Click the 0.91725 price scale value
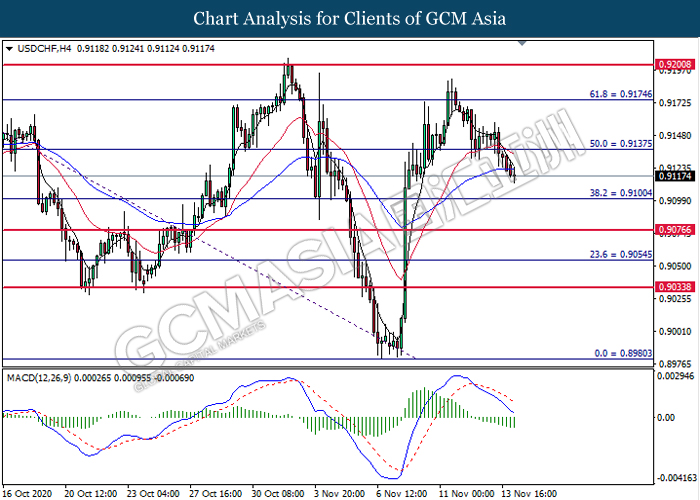Screen dimensions: 700x500 [x=675, y=103]
